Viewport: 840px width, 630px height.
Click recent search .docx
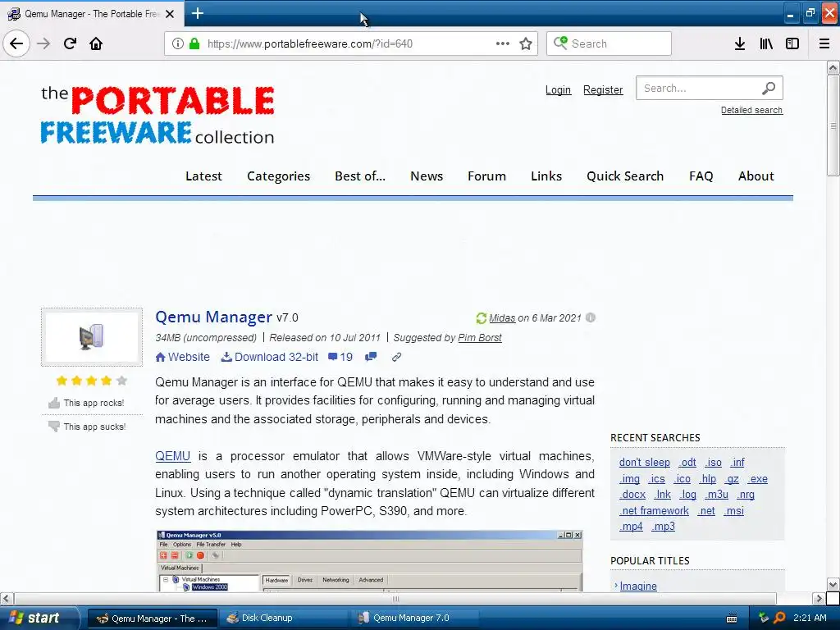click(632, 495)
